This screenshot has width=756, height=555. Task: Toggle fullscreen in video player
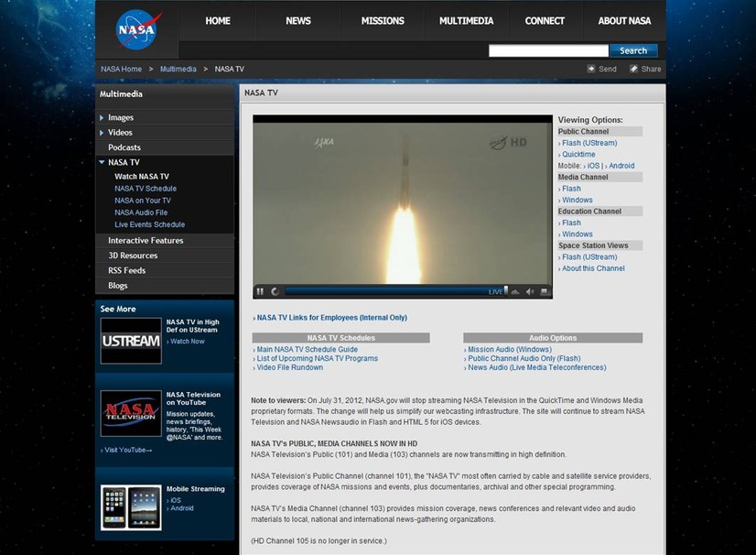coord(545,291)
